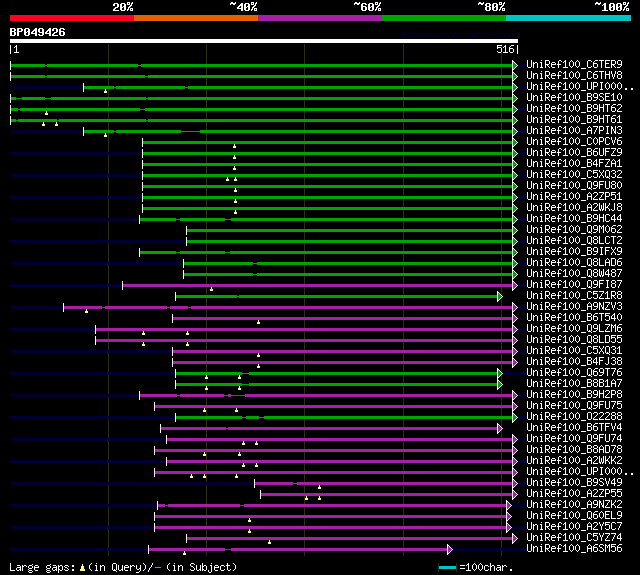
Task: Select the UniRef100_Q9LZM6 label
Action: coord(574,329)
